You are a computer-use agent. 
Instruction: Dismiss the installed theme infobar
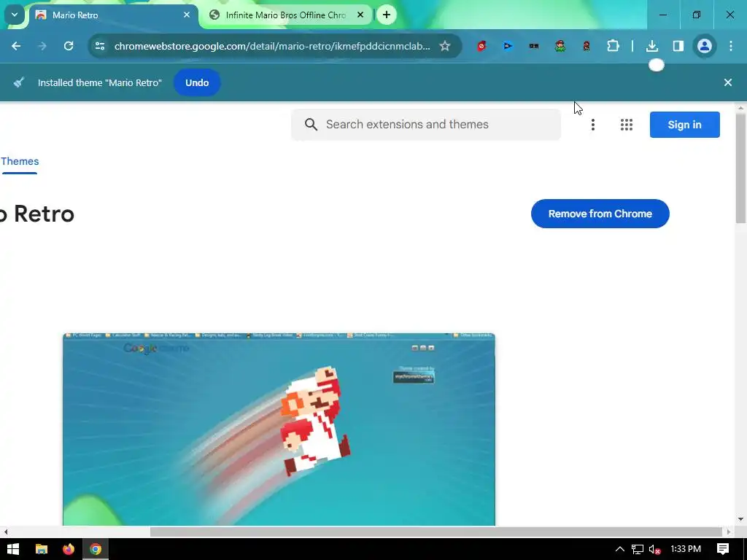tap(727, 82)
